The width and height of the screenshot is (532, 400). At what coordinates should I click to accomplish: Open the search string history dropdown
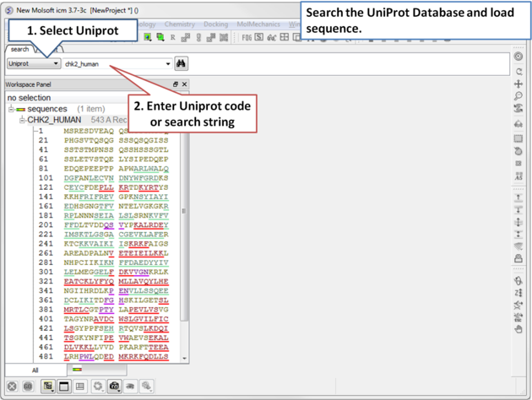168,64
